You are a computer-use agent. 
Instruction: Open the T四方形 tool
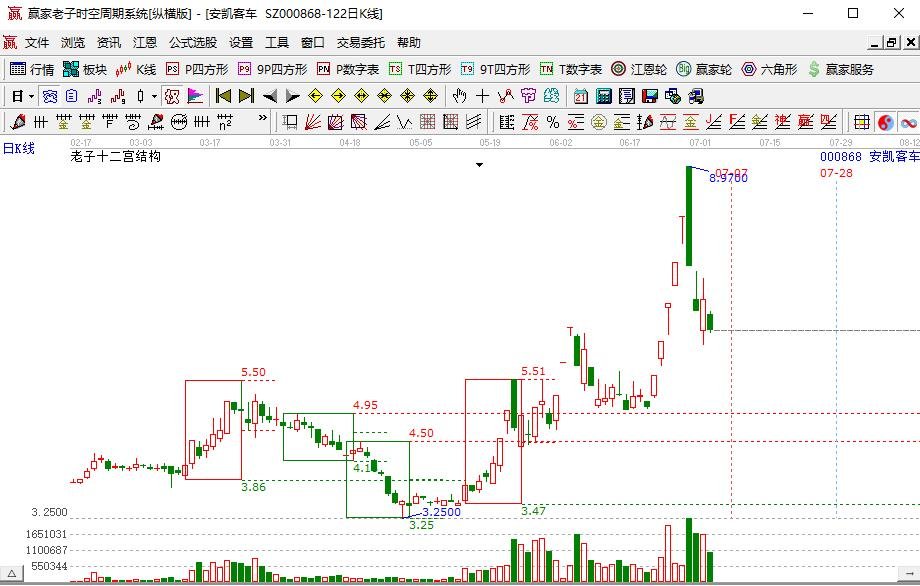(420, 69)
